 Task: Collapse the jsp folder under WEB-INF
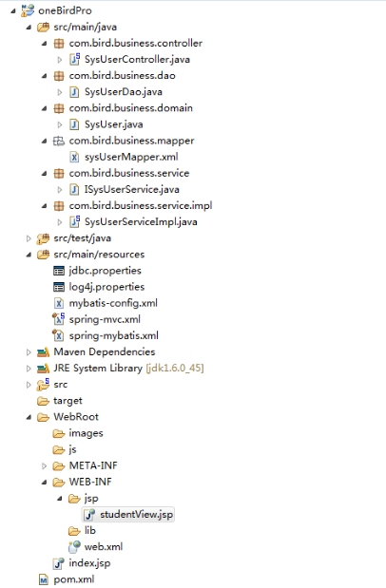(60, 499)
